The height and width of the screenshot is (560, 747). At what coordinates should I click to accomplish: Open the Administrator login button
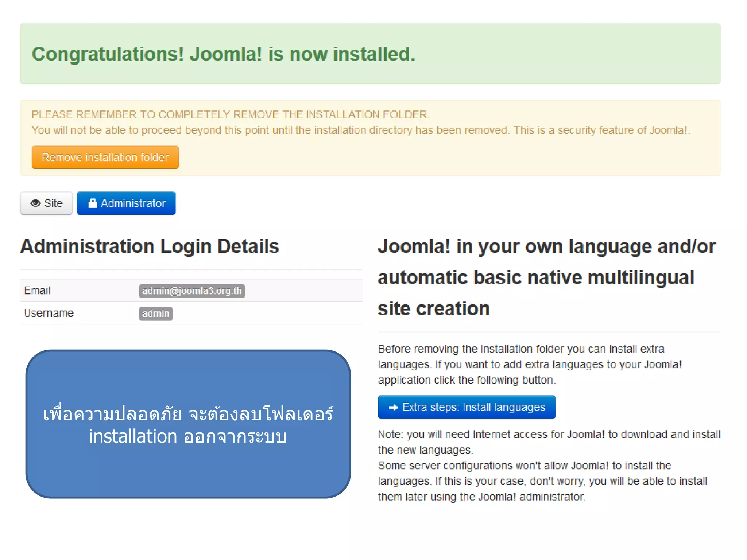(126, 203)
